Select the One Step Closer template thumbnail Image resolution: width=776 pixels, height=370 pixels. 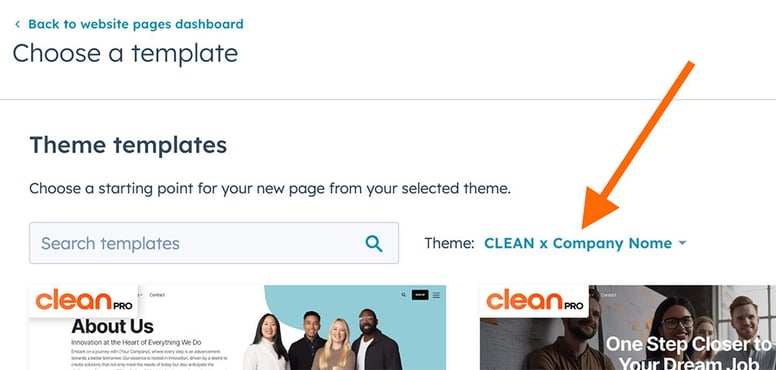(628, 327)
